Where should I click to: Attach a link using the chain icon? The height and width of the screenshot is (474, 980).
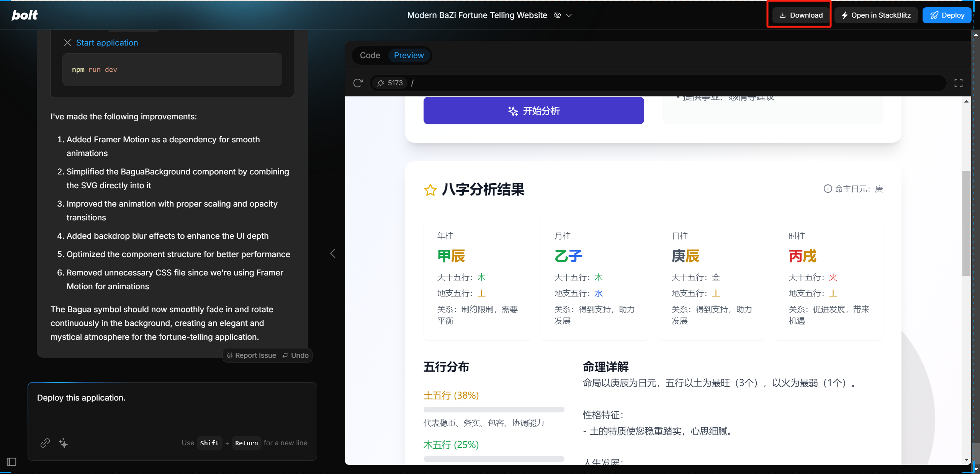point(45,443)
